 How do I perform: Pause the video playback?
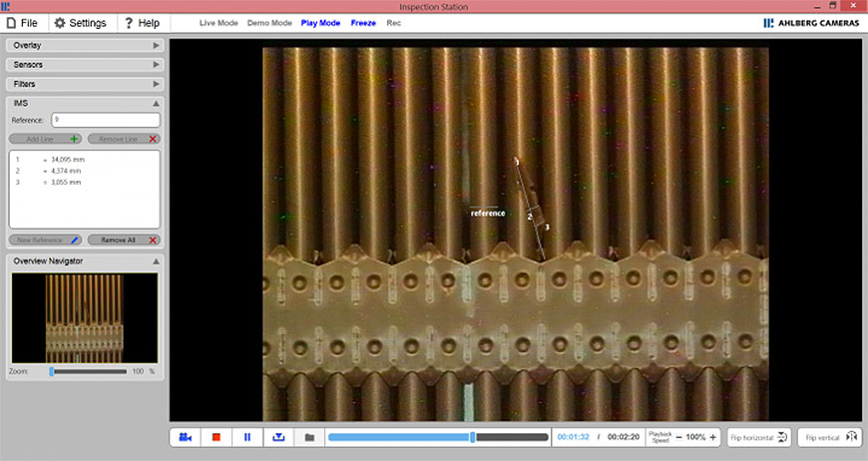pyautogui.click(x=247, y=437)
